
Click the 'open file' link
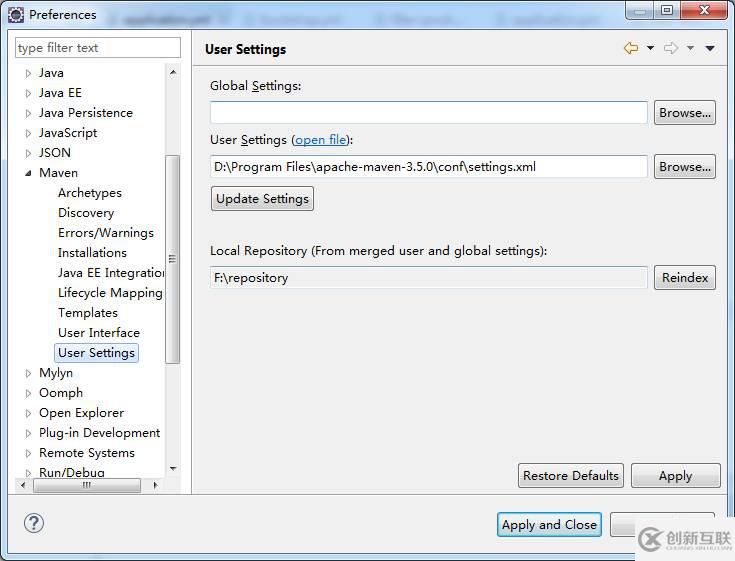click(x=321, y=140)
